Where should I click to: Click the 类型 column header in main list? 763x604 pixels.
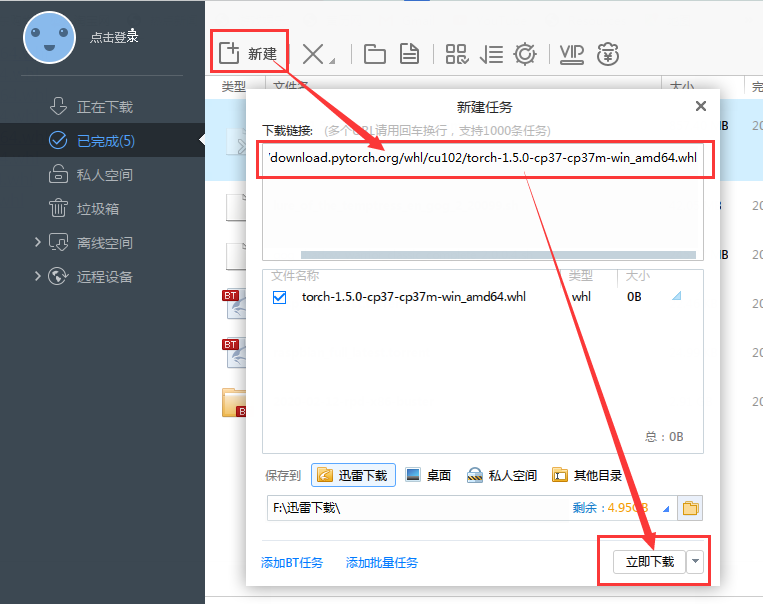(234, 87)
